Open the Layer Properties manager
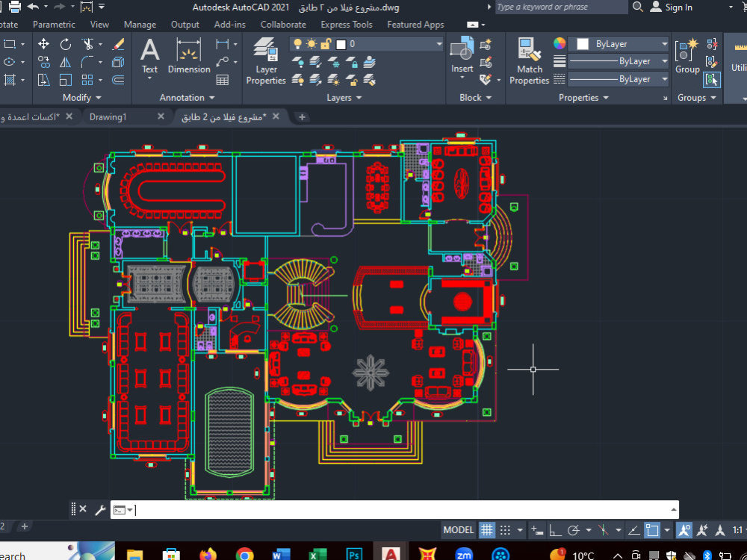Viewport: 747px width, 560px height. [x=266, y=52]
